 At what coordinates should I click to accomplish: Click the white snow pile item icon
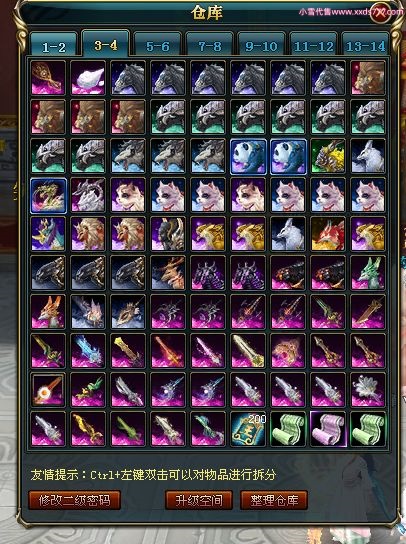[x=88, y=78]
